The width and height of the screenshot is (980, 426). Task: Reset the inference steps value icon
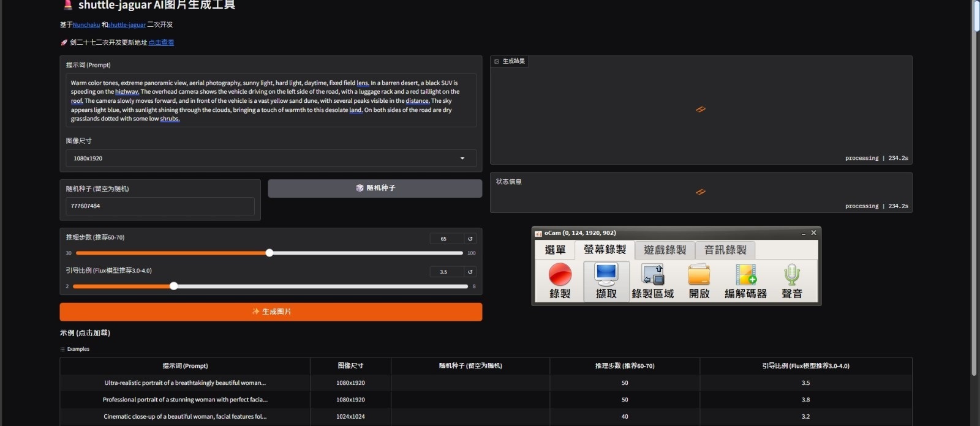coord(470,239)
